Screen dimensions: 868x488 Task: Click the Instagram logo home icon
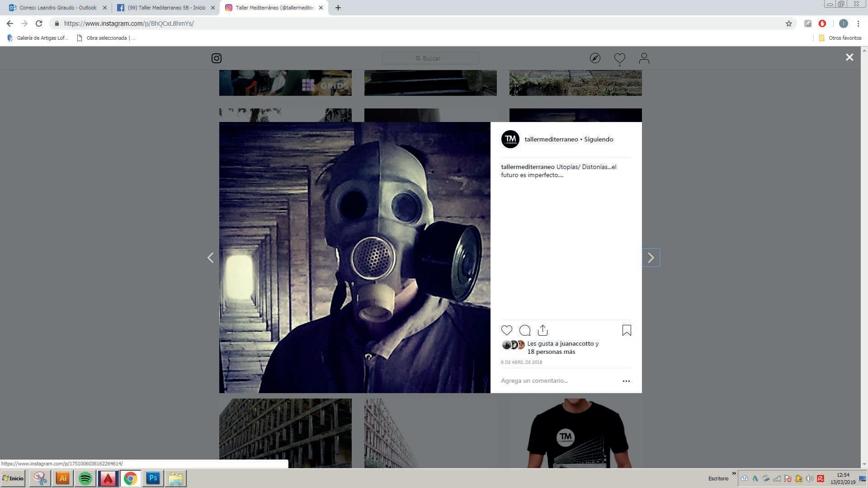[x=217, y=58]
